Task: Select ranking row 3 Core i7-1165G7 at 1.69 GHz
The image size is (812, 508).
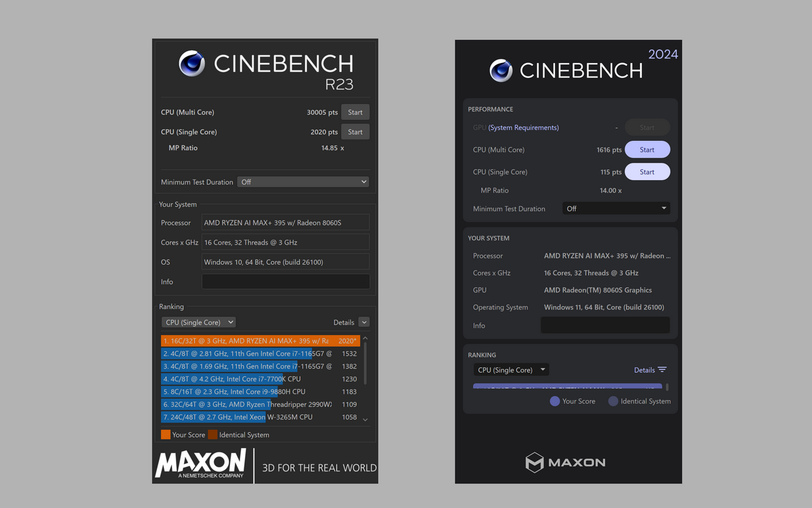Action: (x=261, y=366)
